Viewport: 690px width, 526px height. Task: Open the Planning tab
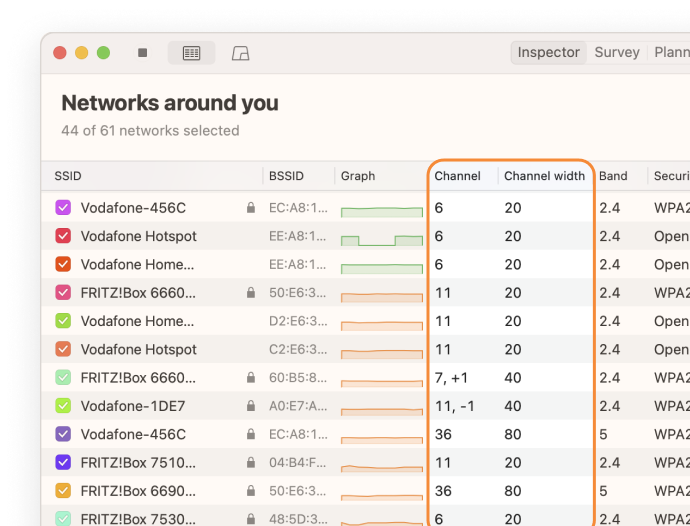672,52
